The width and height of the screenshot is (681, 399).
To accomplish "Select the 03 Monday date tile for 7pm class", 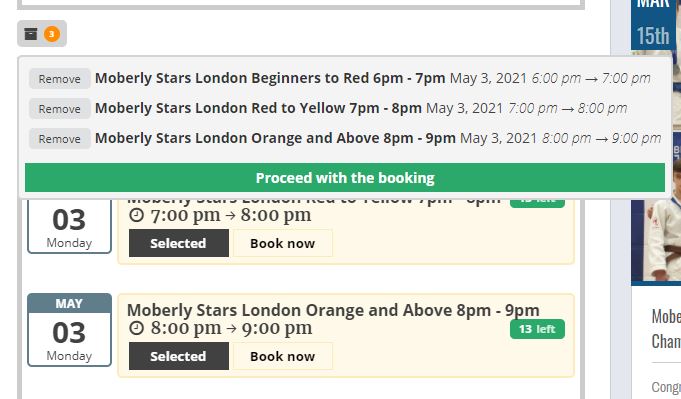I will [x=69, y=226].
